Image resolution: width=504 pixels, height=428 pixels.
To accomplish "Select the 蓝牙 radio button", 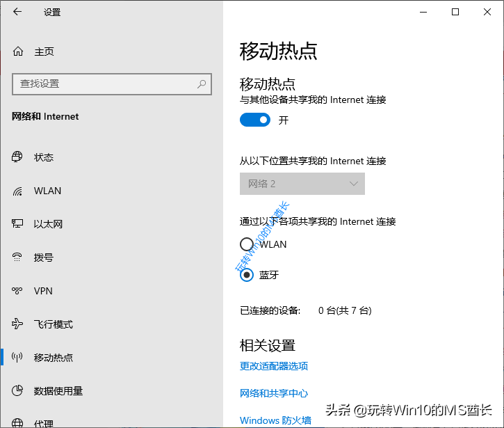I will [247, 275].
